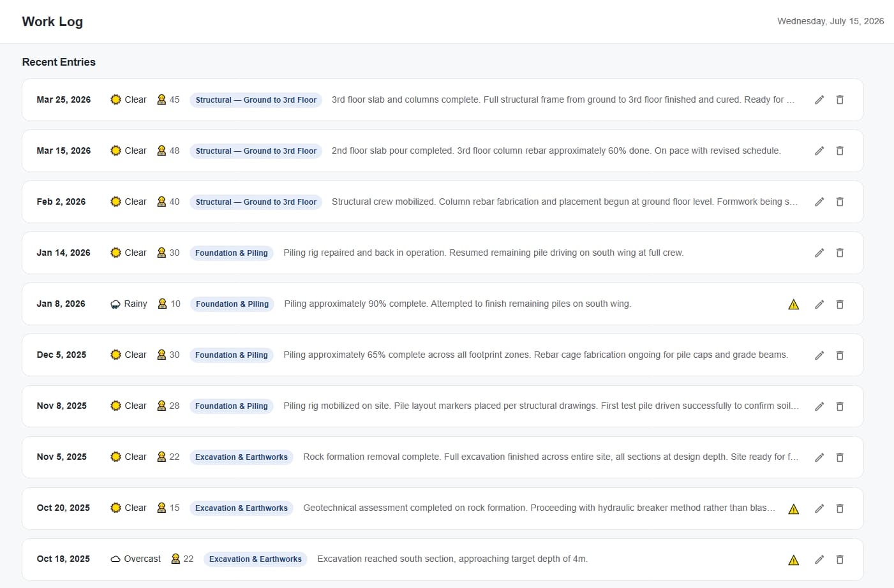
Task: Delete the Mar 15, 2026 entry
Action: pos(840,151)
